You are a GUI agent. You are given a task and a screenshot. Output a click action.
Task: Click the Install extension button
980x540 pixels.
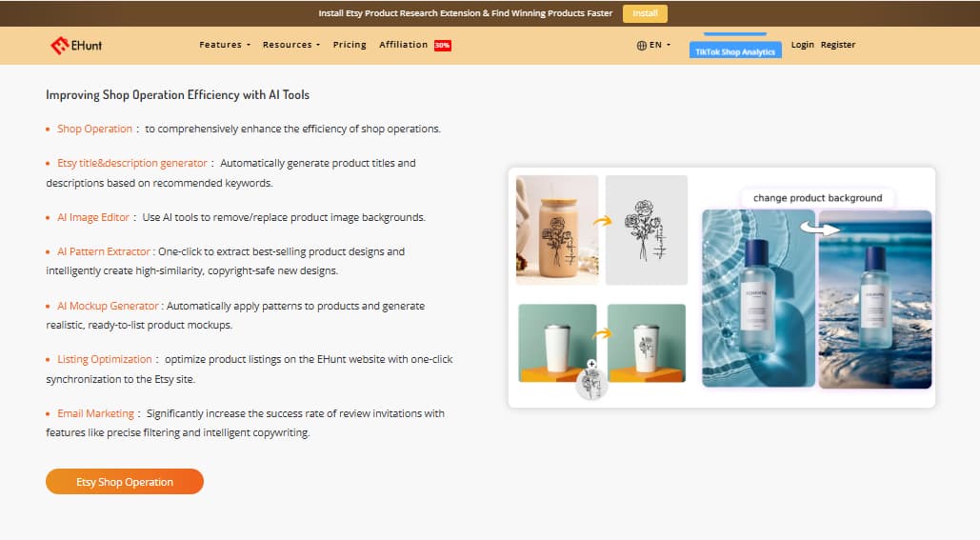pyautogui.click(x=645, y=13)
